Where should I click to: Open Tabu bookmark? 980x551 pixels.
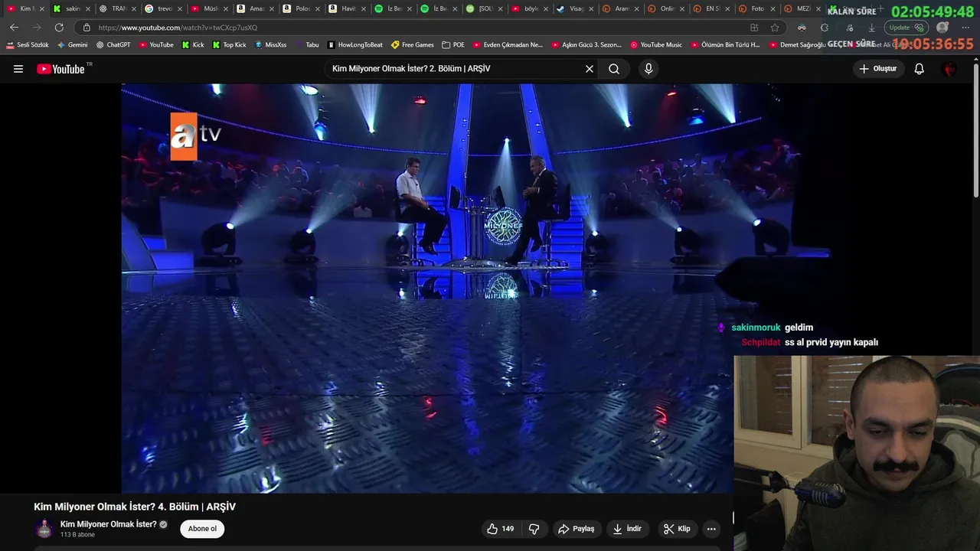point(306,45)
